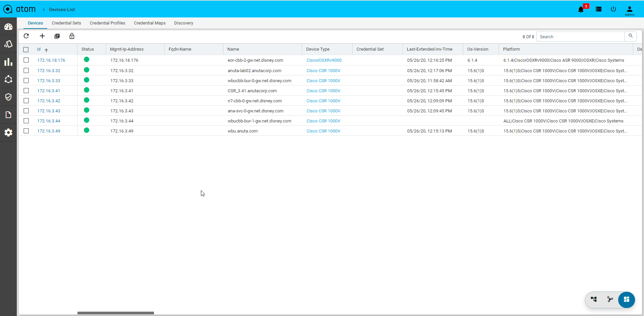Click status indicator for 172.16.18.176
644x316 pixels.
[87, 60]
